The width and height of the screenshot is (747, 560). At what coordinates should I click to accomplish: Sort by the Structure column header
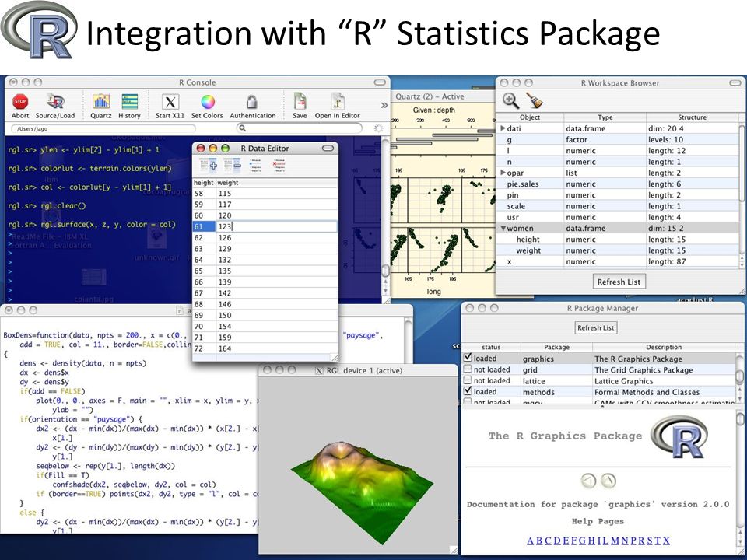click(693, 117)
